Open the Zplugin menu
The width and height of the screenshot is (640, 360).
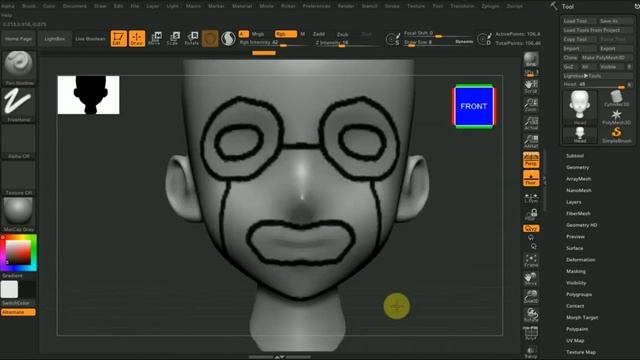[x=490, y=6]
